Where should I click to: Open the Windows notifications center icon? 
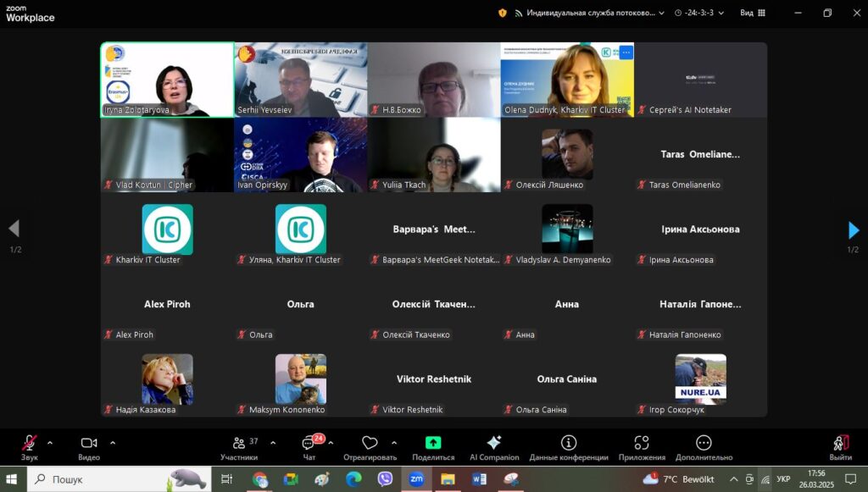851,478
